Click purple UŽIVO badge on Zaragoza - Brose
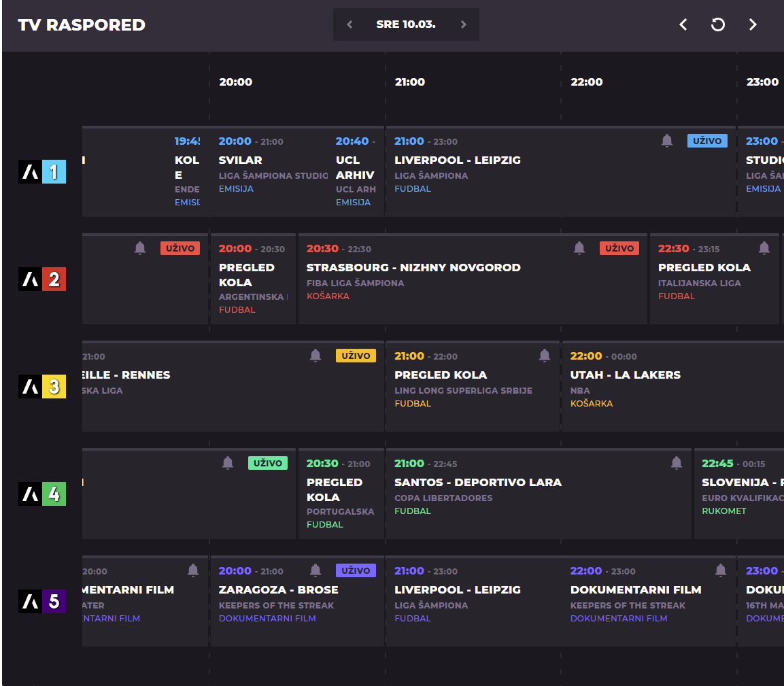Screen dimensions: 784x686 point(356,571)
